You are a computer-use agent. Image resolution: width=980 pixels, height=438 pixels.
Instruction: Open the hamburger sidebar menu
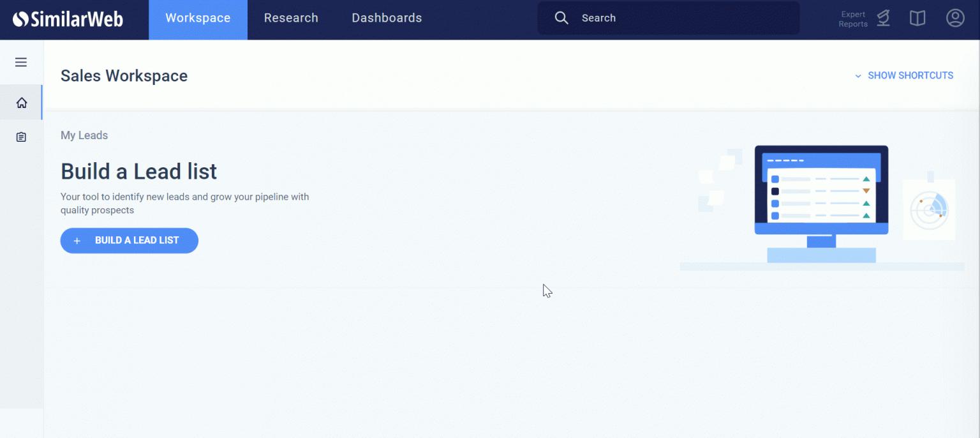coord(21,62)
